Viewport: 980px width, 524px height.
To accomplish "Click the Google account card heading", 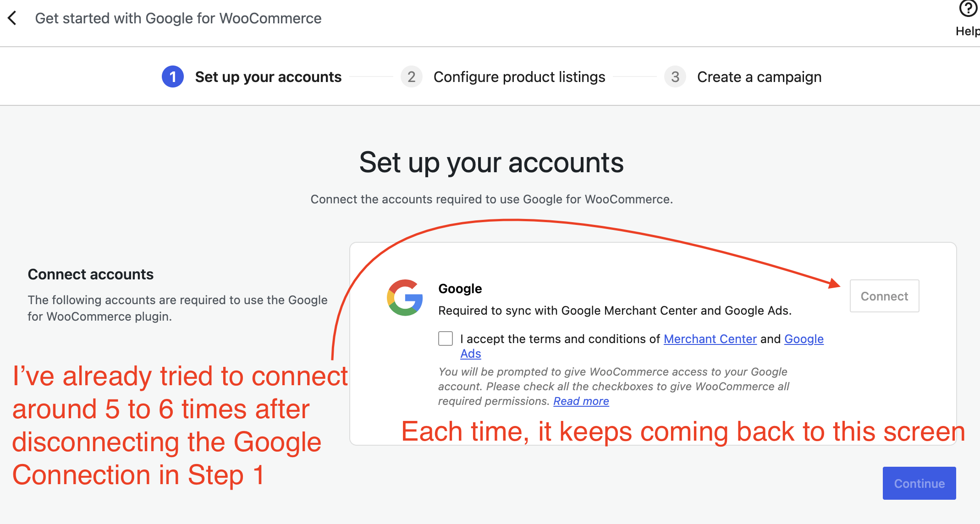I will [460, 289].
